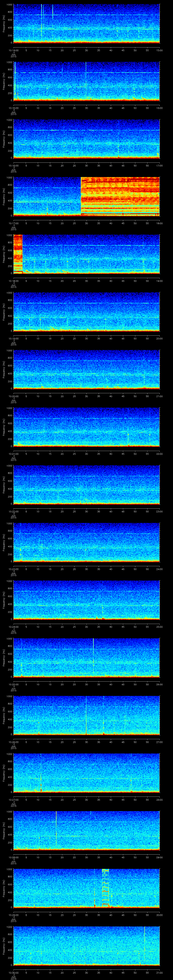The width and height of the screenshot is (173, 980).
Task: Click the 10:14:00 start time label
Action: [13, 50]
